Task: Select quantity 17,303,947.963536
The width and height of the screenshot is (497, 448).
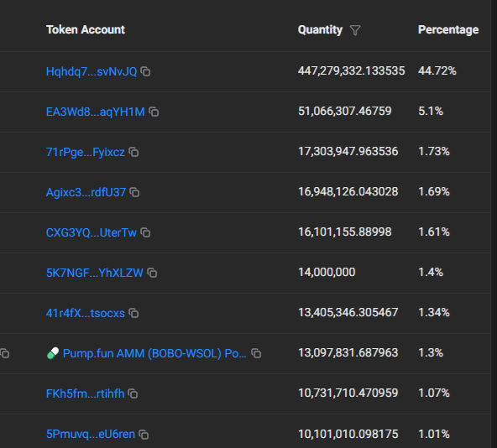Action: coord(348,151)
